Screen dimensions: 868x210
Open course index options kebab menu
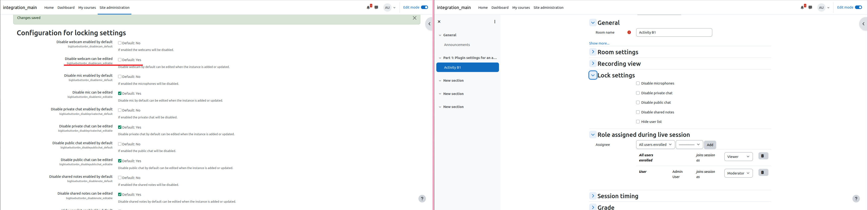(x=495, y=22)
